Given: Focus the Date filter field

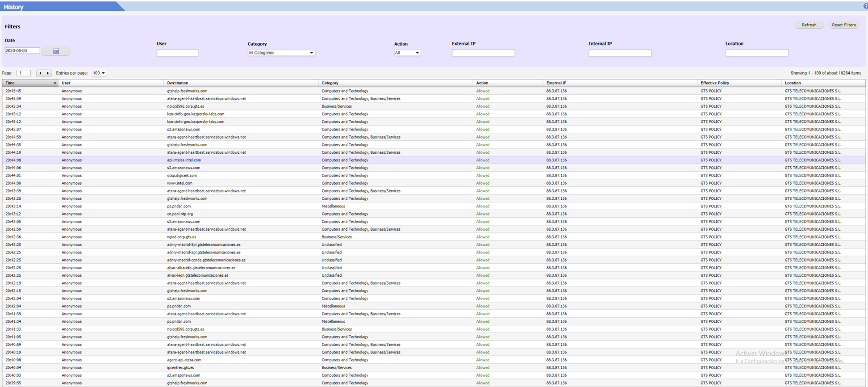Looking at the screenshot, I should (22, 51).
